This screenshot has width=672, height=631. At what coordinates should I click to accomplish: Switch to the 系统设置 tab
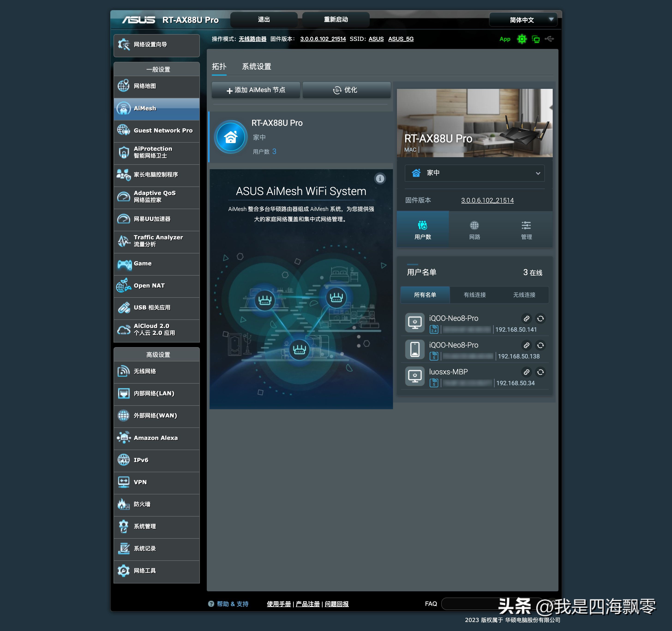[257, 67]
